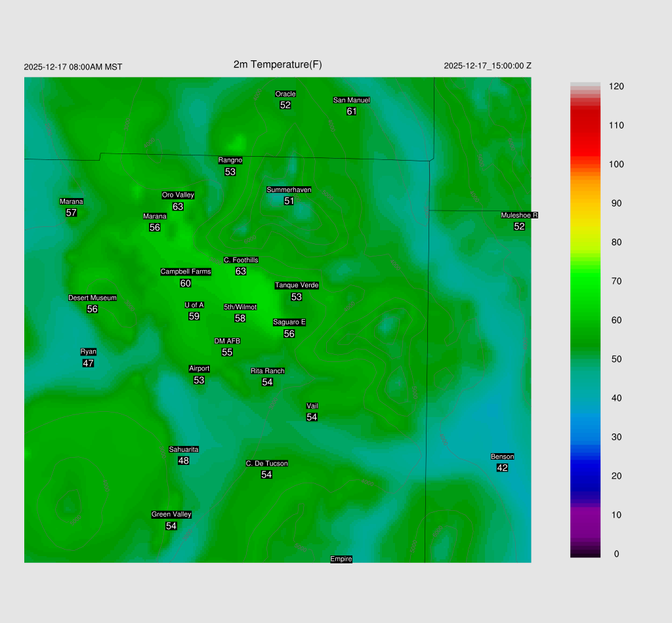The width and height of the screenshot is (672, 623).
Task: Select the San Manuel temperature marker
Action: 352,111
